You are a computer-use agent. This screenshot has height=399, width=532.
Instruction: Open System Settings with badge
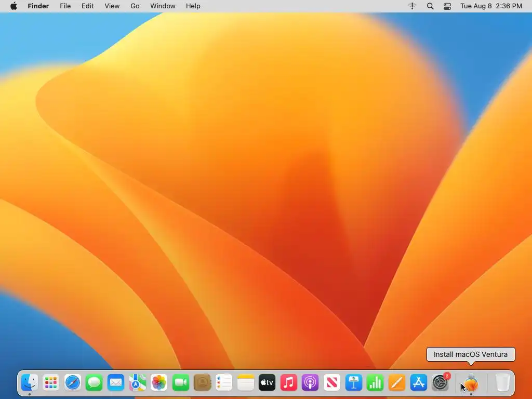[x=440, y=383]
